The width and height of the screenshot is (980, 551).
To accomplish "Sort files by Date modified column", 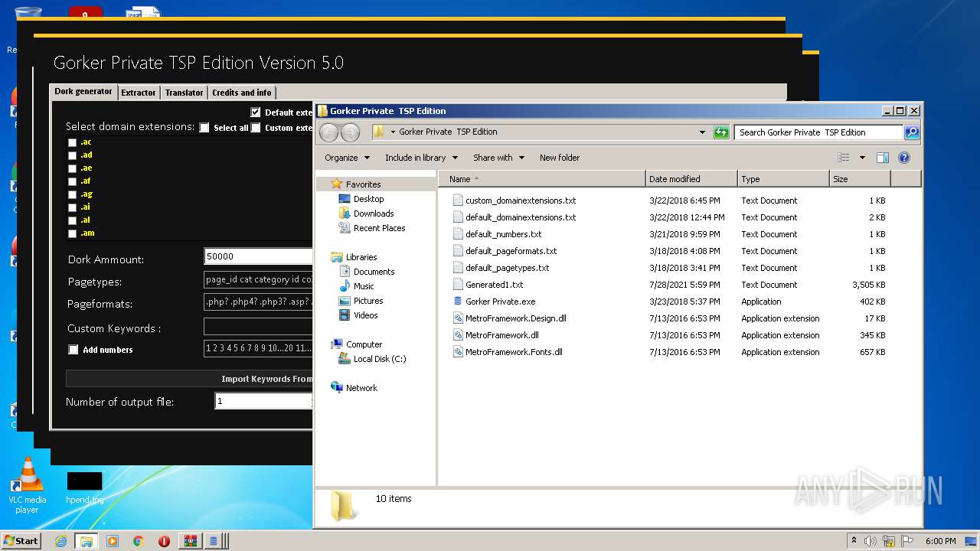I will 691,179.
